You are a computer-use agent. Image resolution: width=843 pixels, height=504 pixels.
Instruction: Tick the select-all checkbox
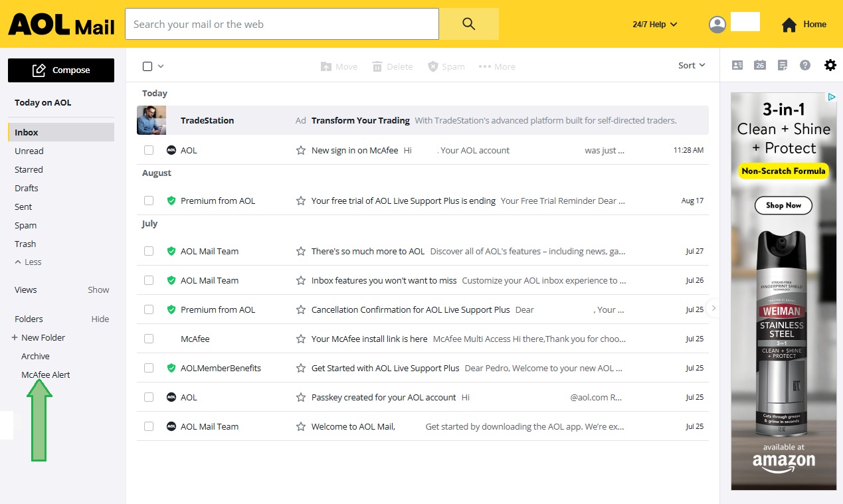(147, 66)
